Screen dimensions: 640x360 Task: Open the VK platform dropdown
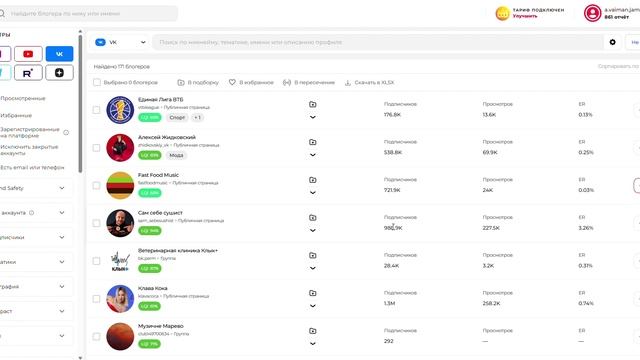pyautogui.click(x=120, y=42)
